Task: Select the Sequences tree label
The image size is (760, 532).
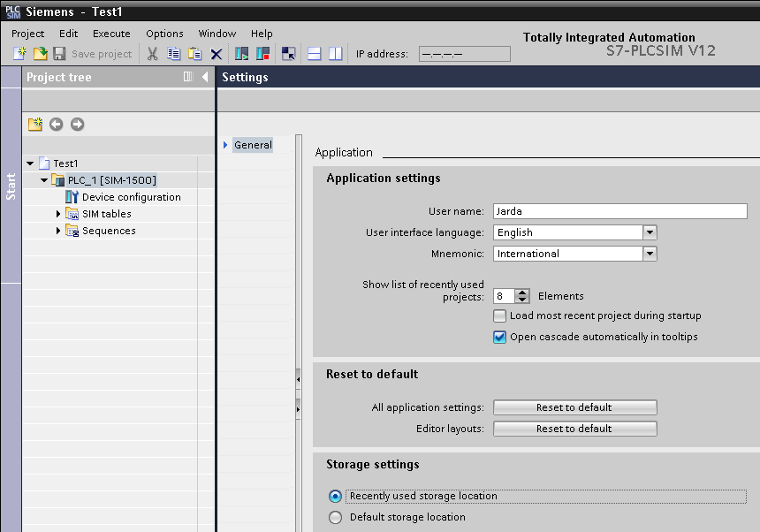Action: tap(109, 231)
